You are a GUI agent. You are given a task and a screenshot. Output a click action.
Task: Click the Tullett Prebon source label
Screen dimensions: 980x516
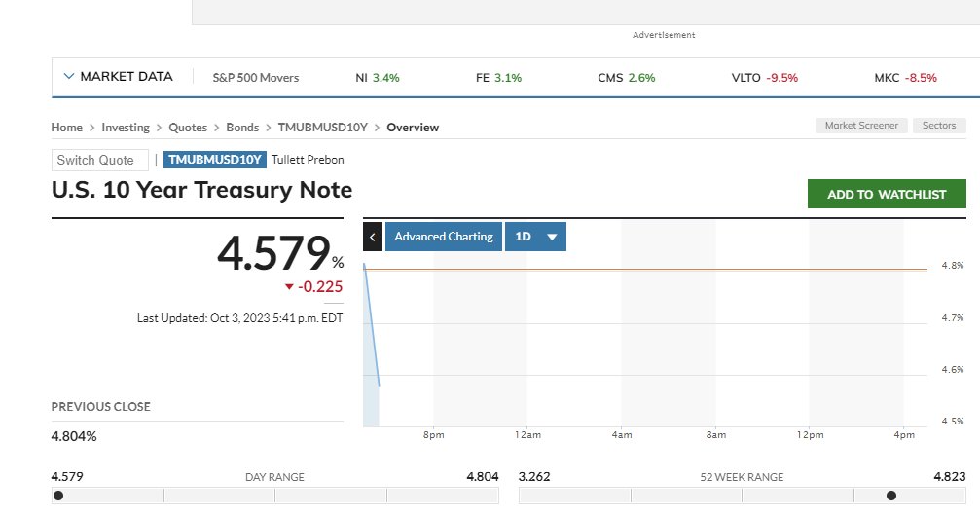click(x=308, y=160)
